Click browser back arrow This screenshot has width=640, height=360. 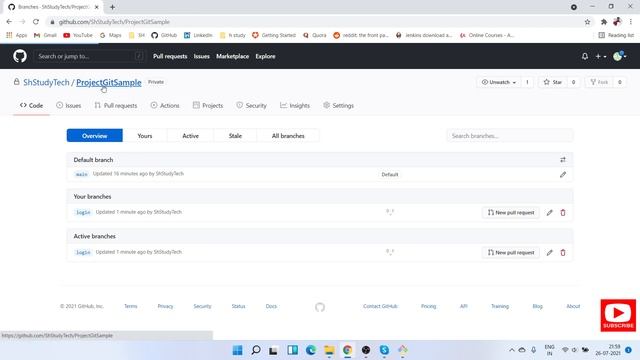tap(9, 22)
